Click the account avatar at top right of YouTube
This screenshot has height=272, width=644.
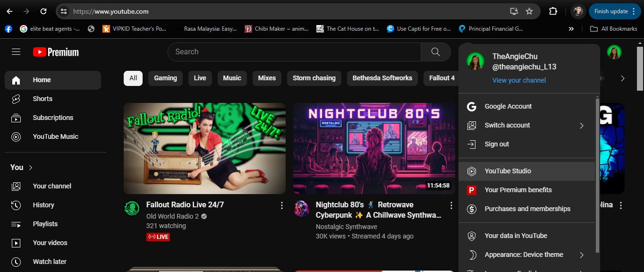[614, 52]
